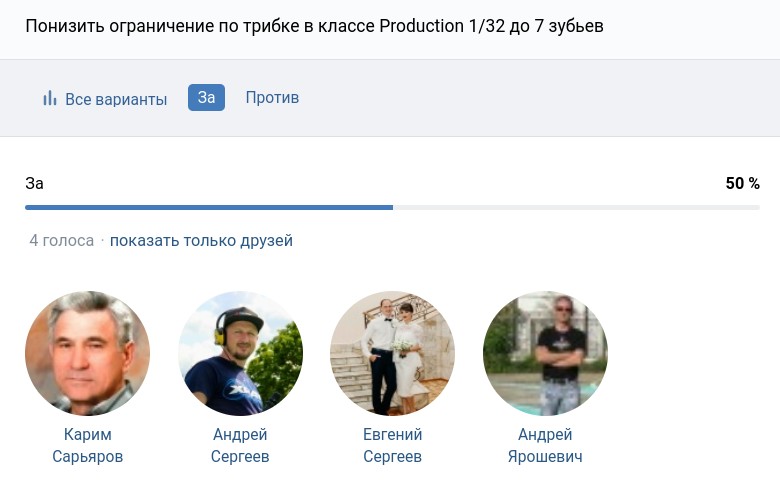Click the показать только друзей link

(201, 240)
